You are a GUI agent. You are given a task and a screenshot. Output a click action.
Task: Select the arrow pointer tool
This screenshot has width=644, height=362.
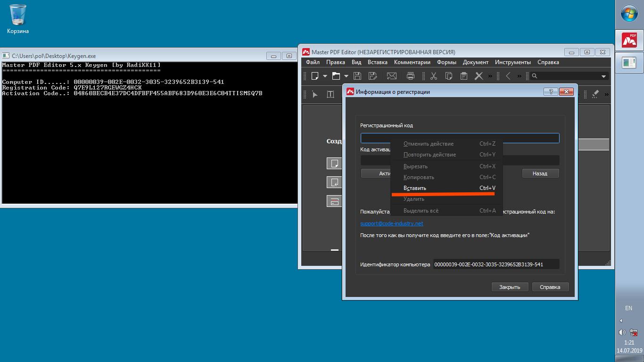click(315, 94)
